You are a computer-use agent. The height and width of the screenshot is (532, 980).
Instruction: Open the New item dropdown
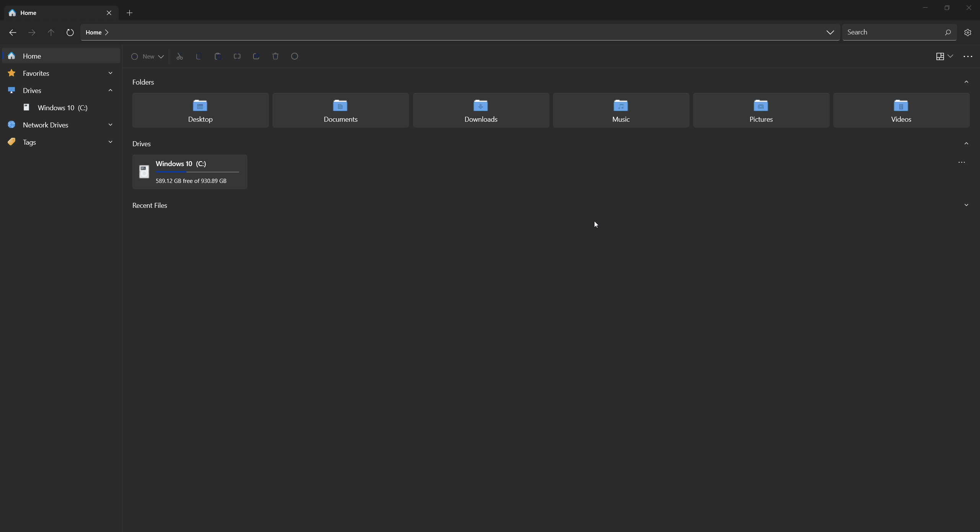pos(148,57)
